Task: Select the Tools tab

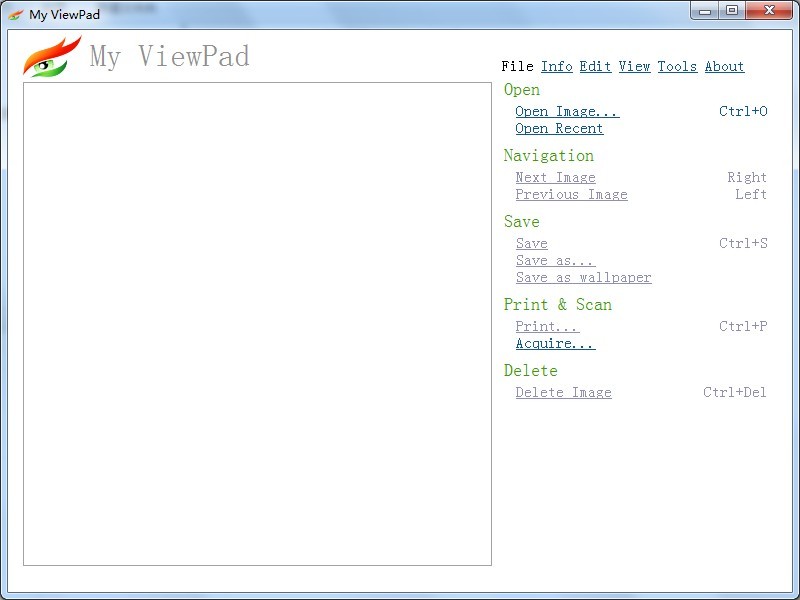Action: [x=677, y=66]
